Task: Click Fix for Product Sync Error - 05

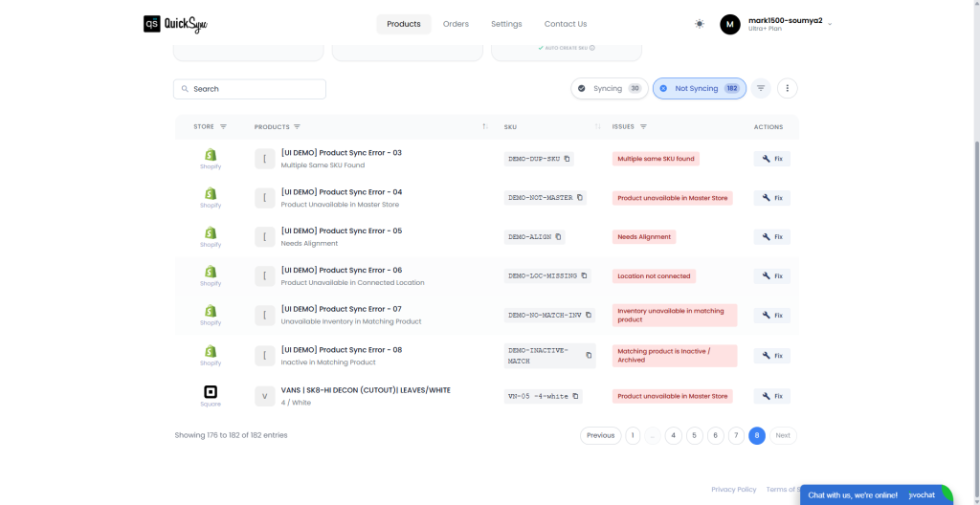Action: (772, 237)
